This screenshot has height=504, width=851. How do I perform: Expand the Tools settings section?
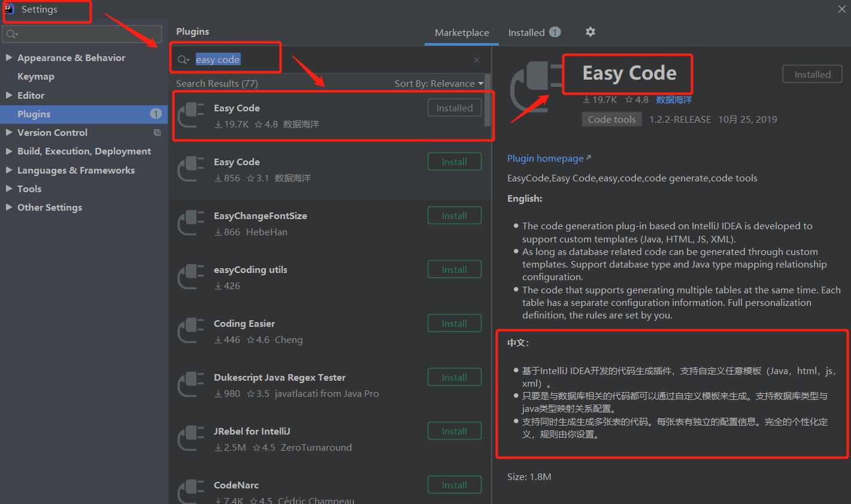[x=9, y=189]
